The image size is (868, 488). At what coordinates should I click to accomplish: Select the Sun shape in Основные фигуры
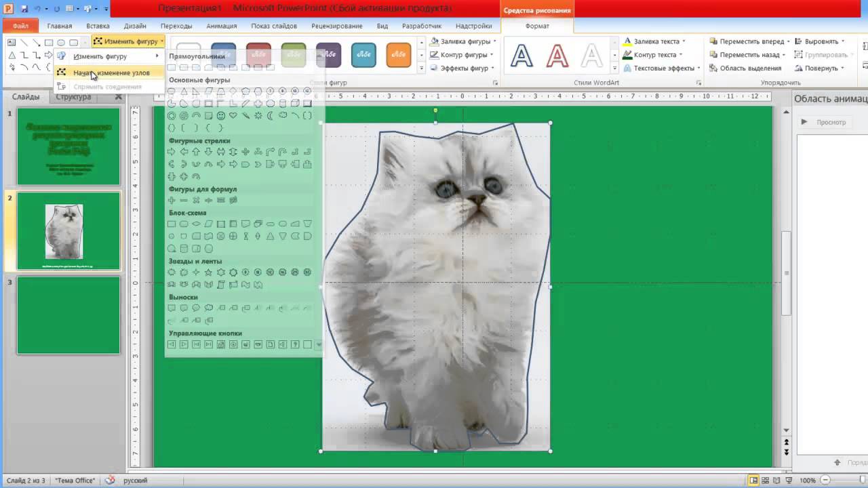click(x=258, y=116)
